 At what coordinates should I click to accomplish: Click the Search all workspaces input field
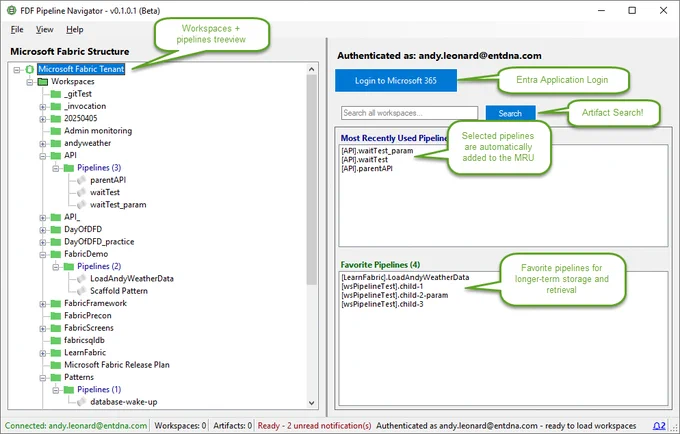(x=409, y=113)
